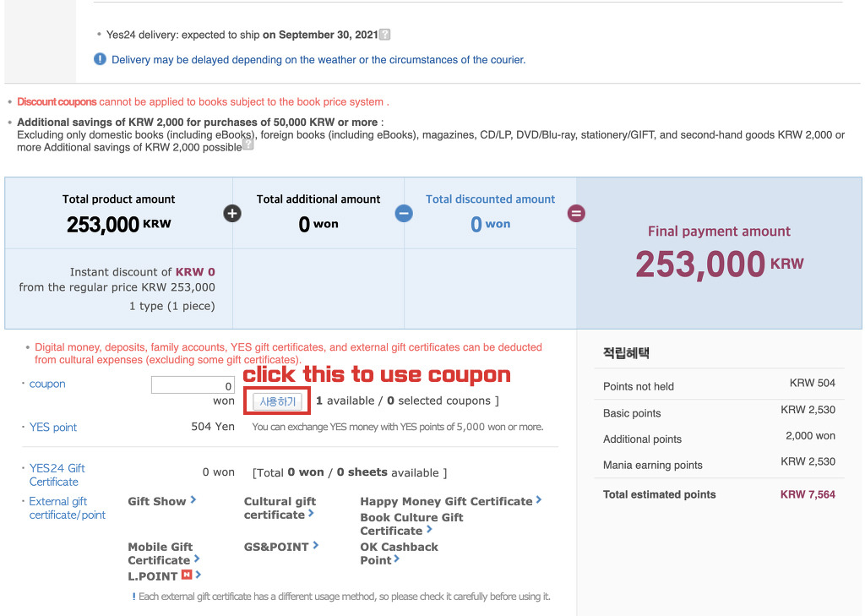Click the arrow next to Happy Money Gift Certificate
Viewport: 865px width, 616px height.
[x=539, y=500]
